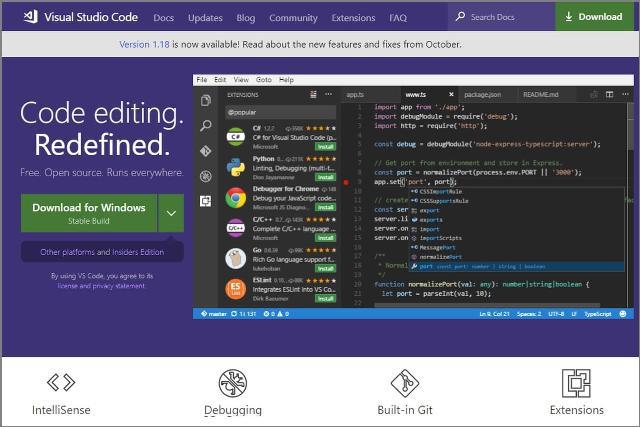Open the Extensions navigation link in header

tap(353, 18)
